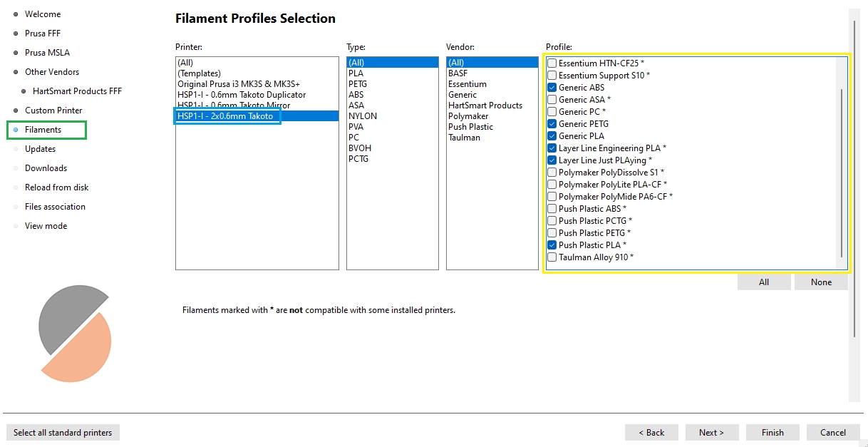Viewport: 868px width, 447px height.
Task: Enable the Generic ASA filament checkbox
Action: (x=552, y=100)
